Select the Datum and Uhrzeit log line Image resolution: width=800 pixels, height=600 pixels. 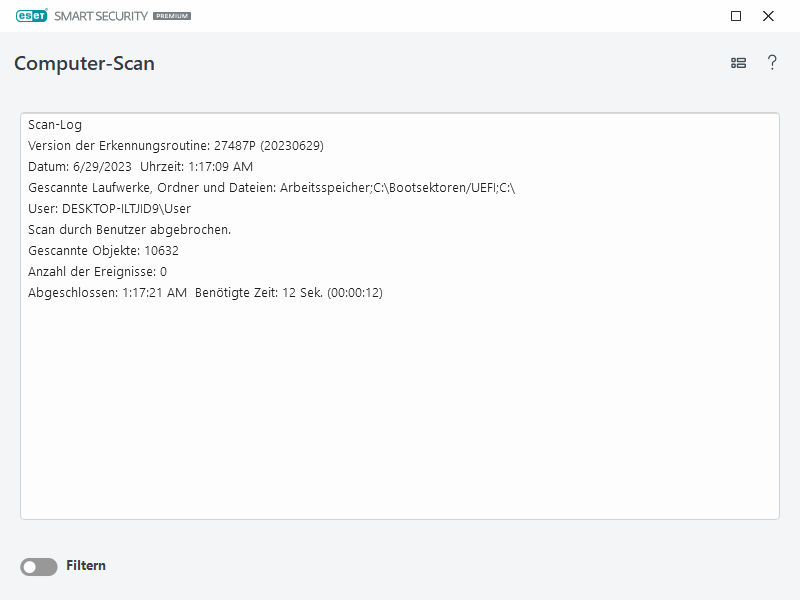click(140, 167)
